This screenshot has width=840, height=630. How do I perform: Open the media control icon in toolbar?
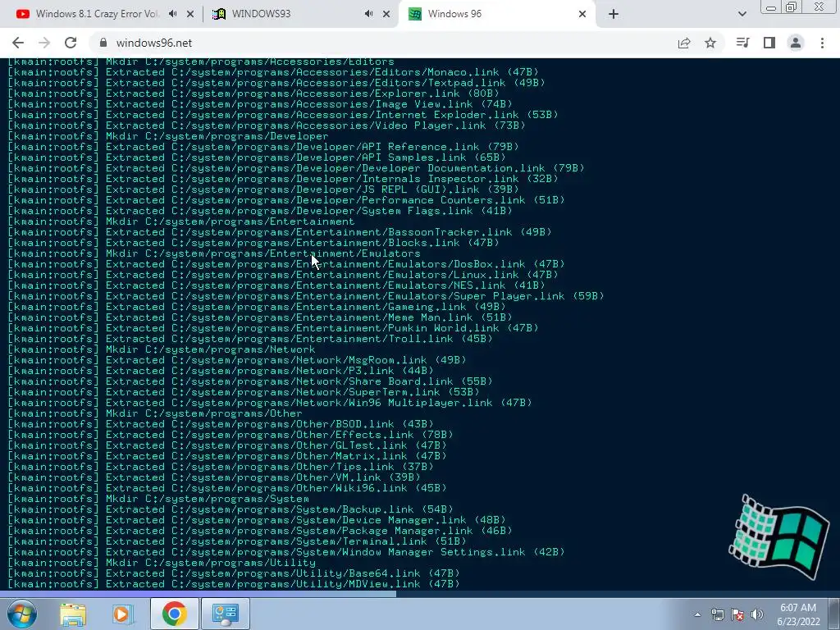742,43
